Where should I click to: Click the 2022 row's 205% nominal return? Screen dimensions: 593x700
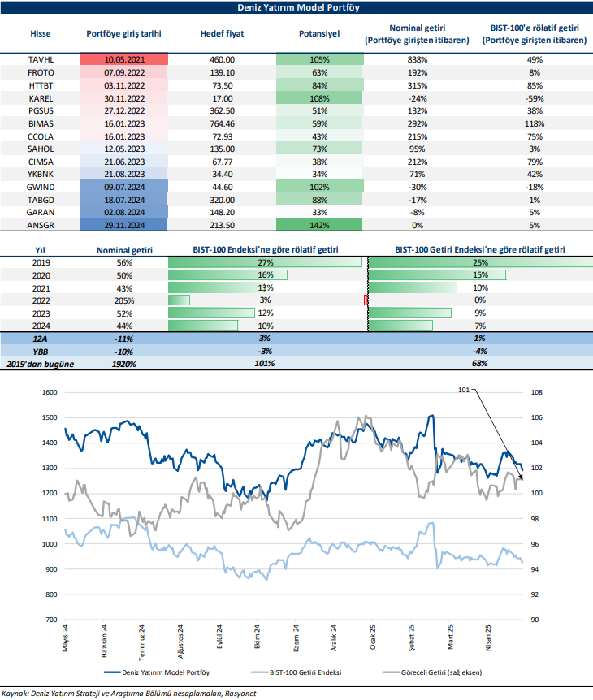(124, 300)
